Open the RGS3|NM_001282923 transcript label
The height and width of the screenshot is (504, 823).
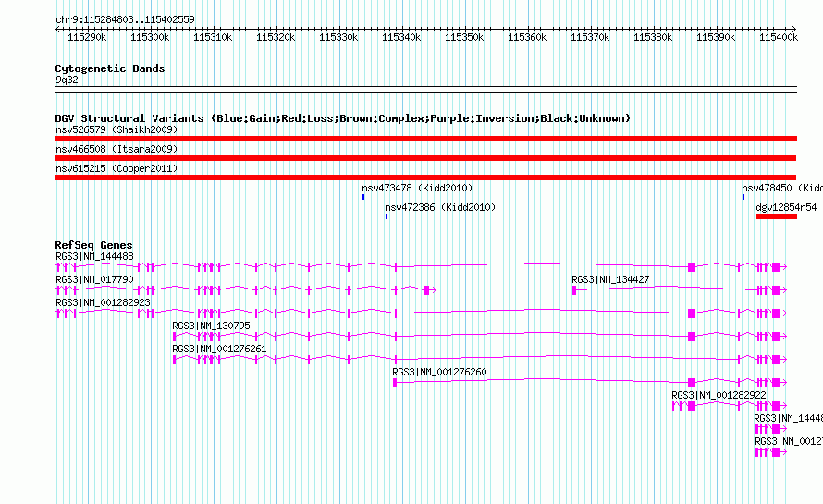click(x=103, y=303)
